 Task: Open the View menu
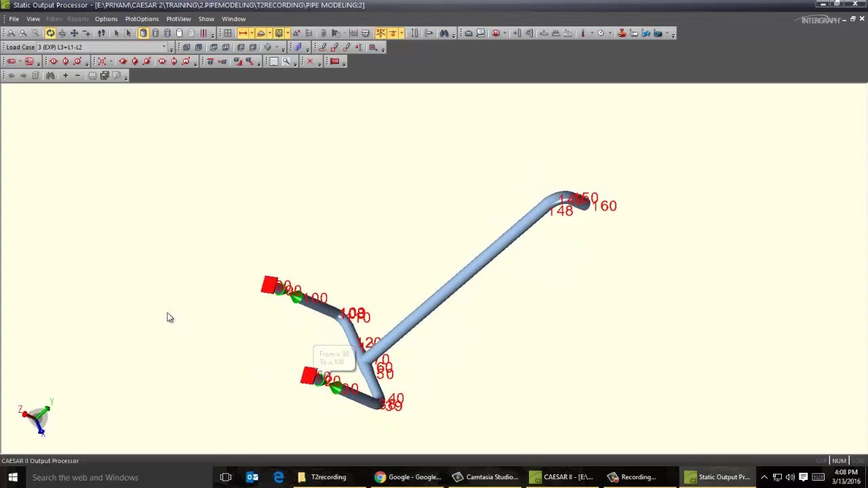(33, 19)
